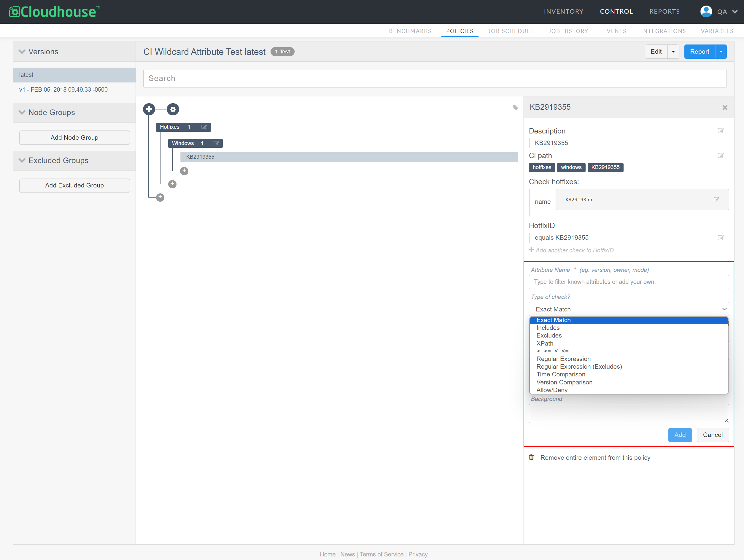Close the KB2919355 detail panel
744x560 pixels.
click(724, 107)
